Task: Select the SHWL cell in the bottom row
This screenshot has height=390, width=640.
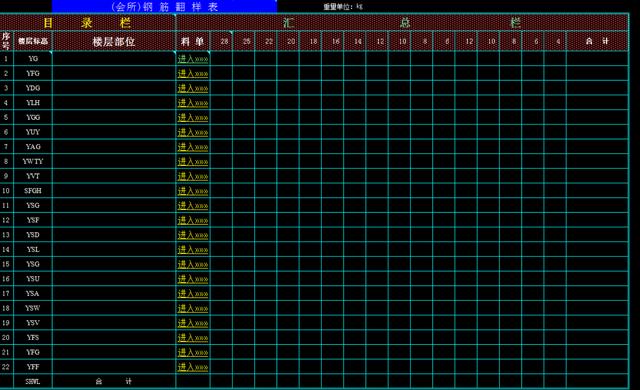Action: click(x=33, y=381)
